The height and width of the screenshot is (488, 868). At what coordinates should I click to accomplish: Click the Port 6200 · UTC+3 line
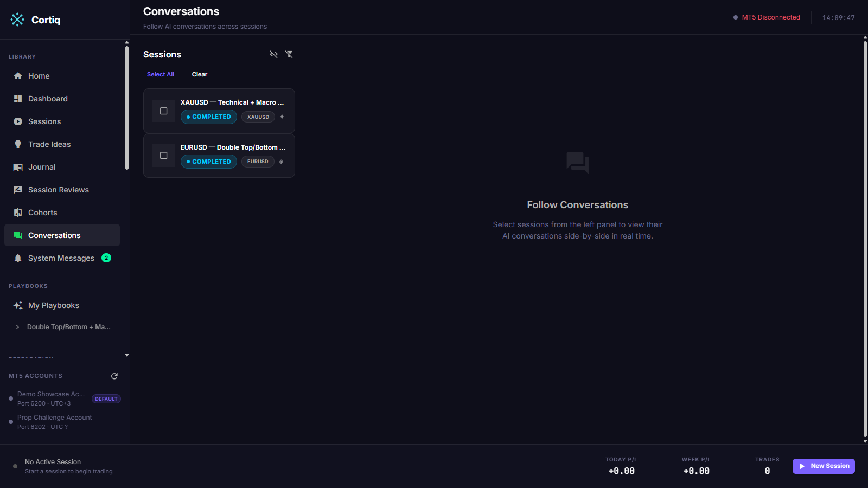(44, 403)
